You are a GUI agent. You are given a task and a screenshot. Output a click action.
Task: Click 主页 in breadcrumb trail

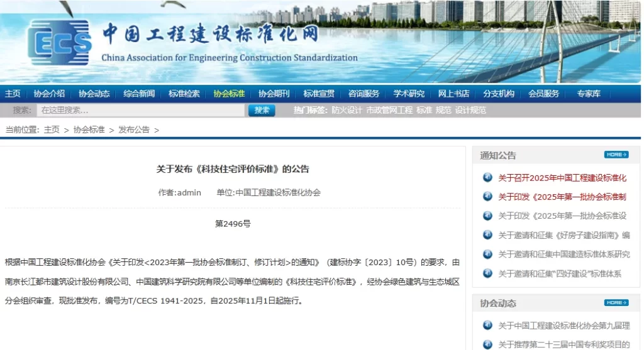click(x=52, y=129)
